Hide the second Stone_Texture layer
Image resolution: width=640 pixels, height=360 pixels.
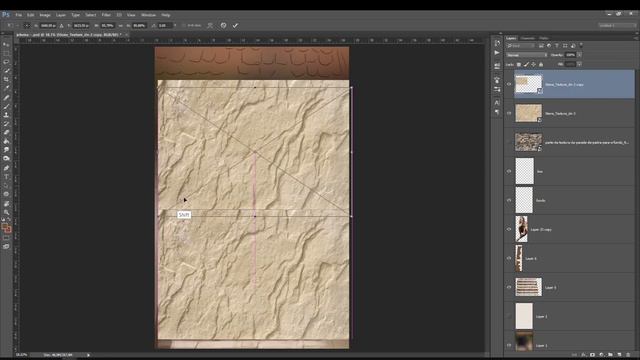click(x=509, y=113)
